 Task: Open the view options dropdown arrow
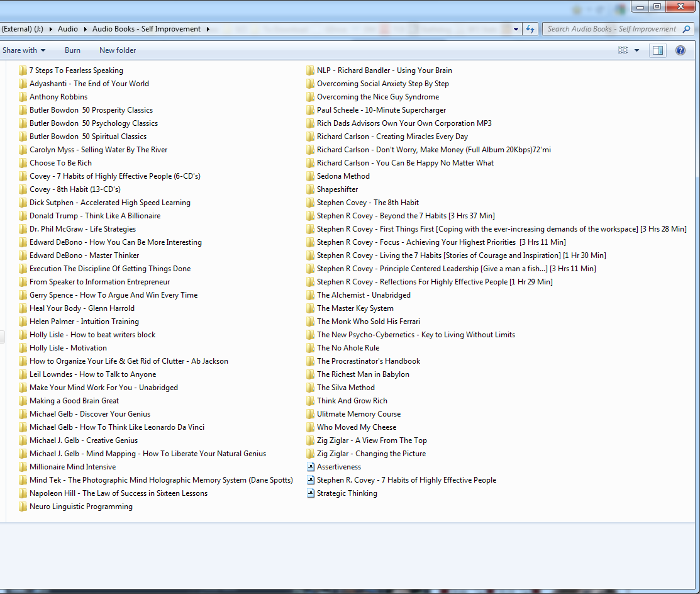tap(636, 50)
